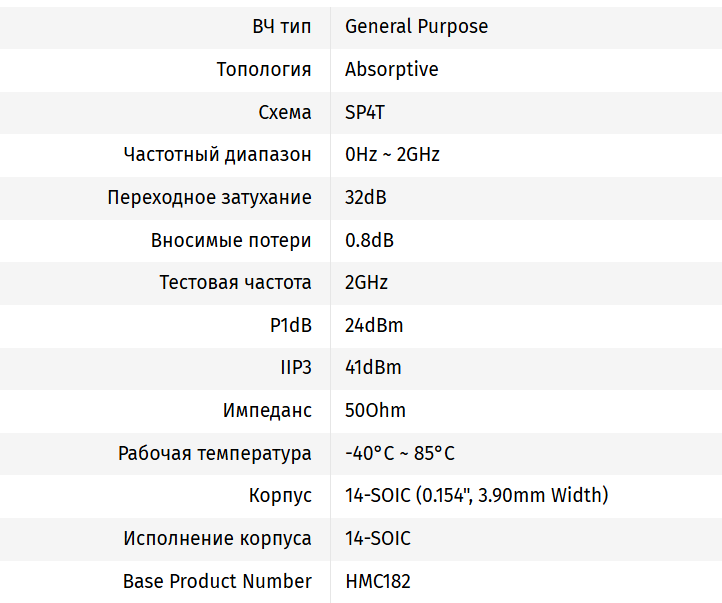Click the 'Вносимые потери' label
The image size is (722, 603).
231,241
